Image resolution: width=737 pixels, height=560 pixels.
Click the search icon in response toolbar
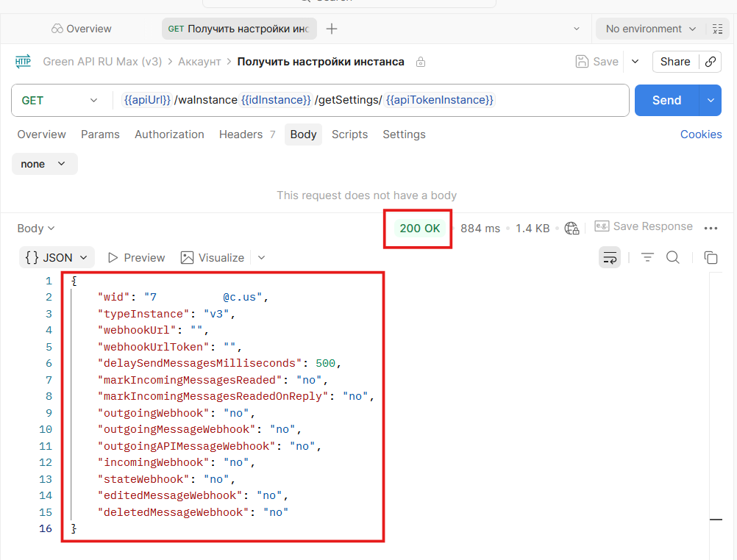pos(672,257)
